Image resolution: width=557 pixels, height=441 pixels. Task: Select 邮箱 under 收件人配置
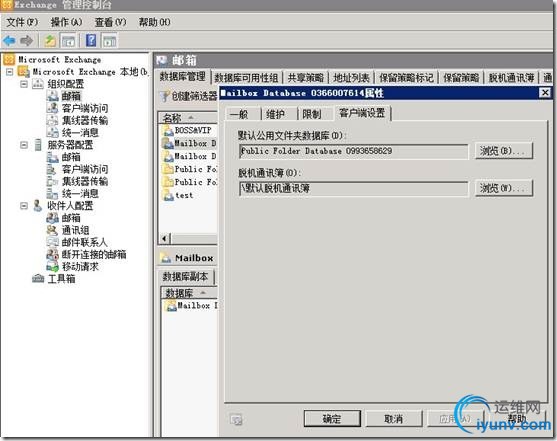[x=71, y=217]
